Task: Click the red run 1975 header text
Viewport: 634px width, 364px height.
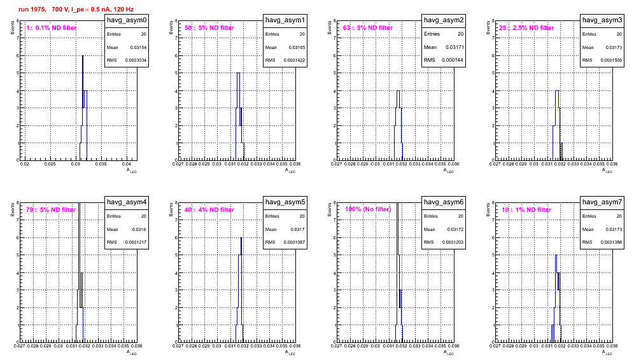Action: [x=76, y=10]
